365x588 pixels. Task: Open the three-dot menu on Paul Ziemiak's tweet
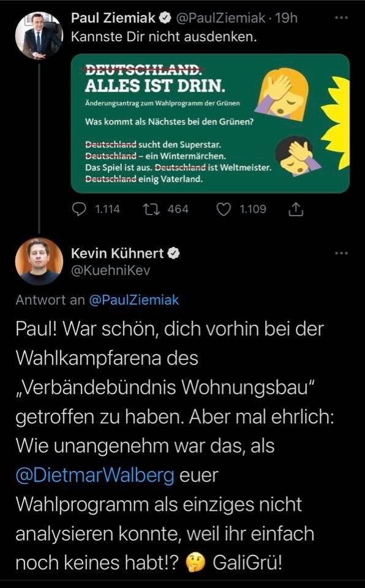(341, 18)
